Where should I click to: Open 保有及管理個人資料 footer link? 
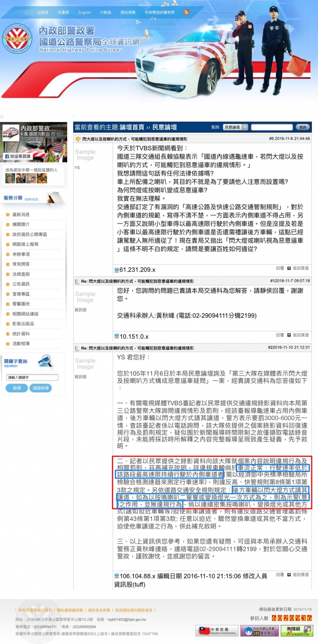tap(35, 610)
